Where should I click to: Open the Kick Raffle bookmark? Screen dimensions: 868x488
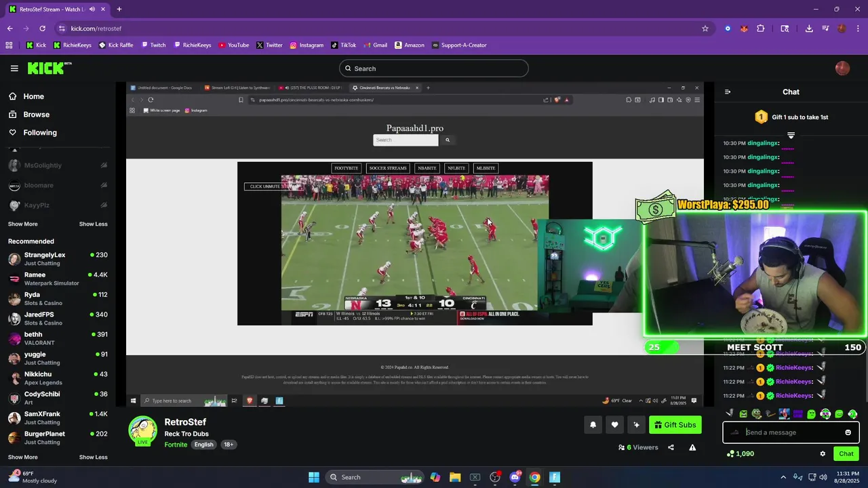[116, 45]
